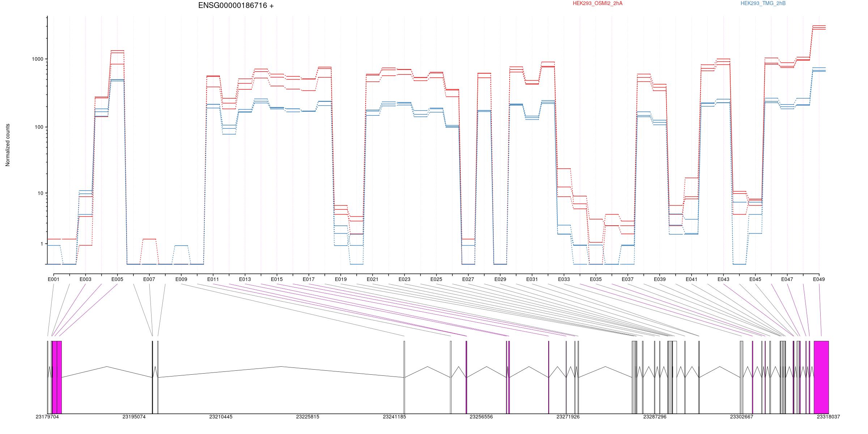Select exon label E041

[x=692, y=279]
